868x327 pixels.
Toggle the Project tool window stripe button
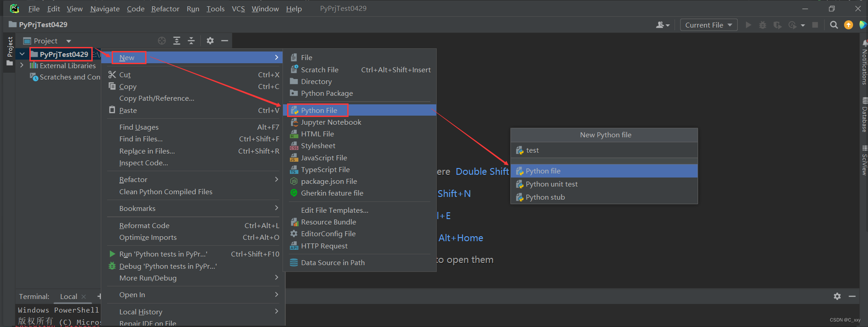9,51
